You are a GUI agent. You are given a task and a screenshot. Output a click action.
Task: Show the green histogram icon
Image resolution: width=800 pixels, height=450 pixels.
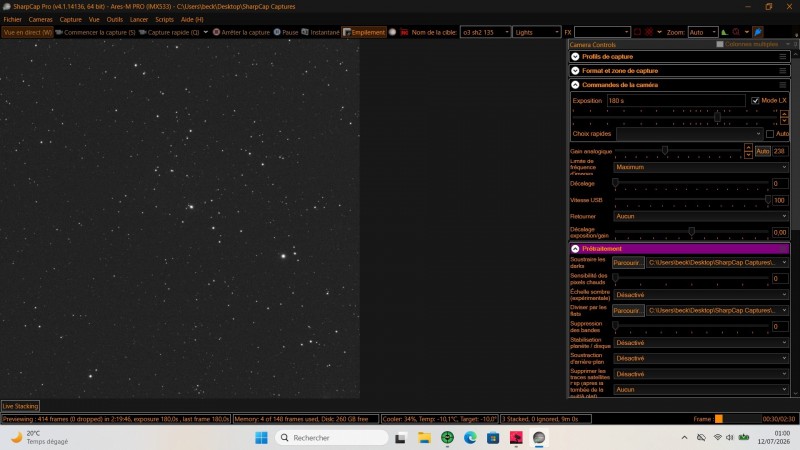pyautogui.click(x=724, y=32)
